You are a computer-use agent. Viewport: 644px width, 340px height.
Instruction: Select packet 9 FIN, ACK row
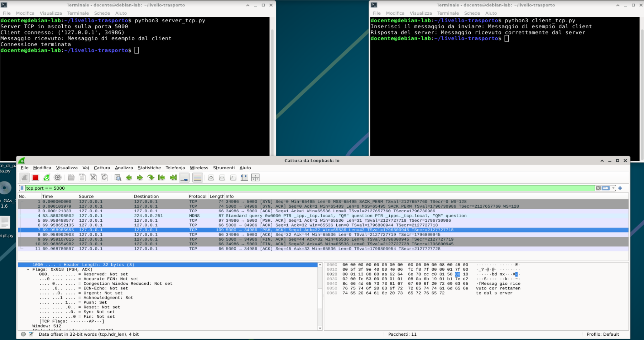(x=323, y=239)
